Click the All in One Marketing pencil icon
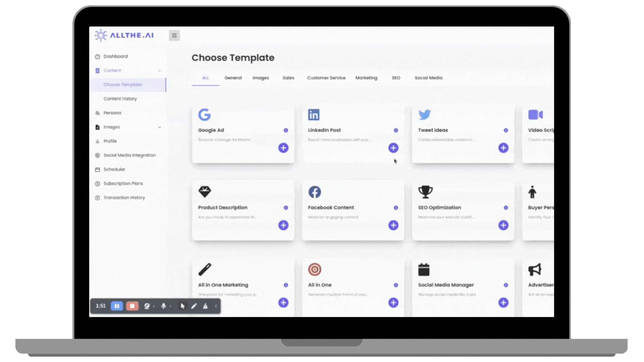 [x=204, y=269]
